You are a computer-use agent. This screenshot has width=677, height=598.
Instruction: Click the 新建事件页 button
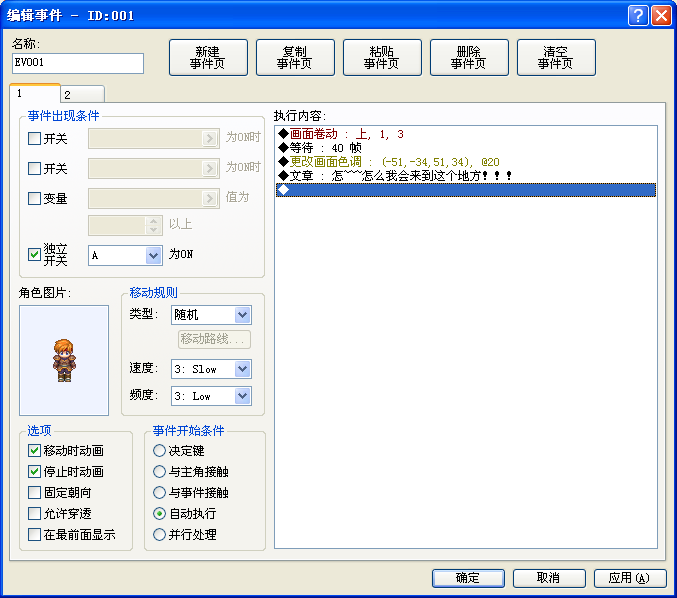click(x=208, y=57)
